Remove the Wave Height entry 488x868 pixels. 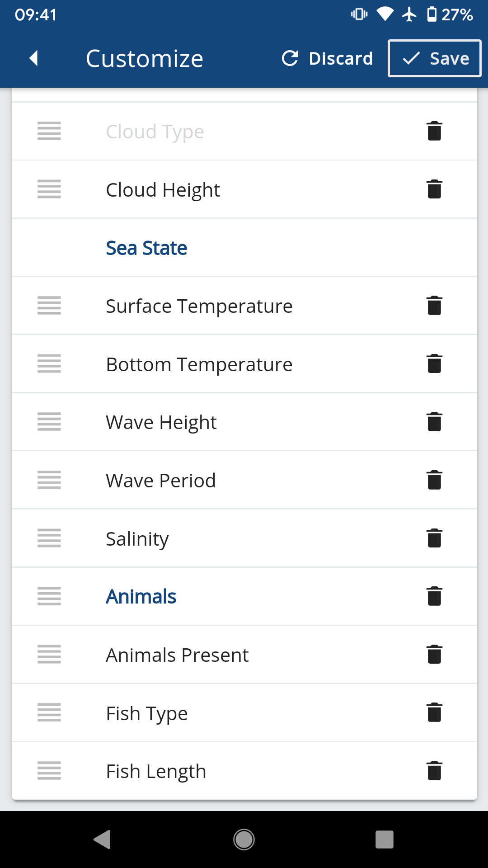click(x=434, y=422)
